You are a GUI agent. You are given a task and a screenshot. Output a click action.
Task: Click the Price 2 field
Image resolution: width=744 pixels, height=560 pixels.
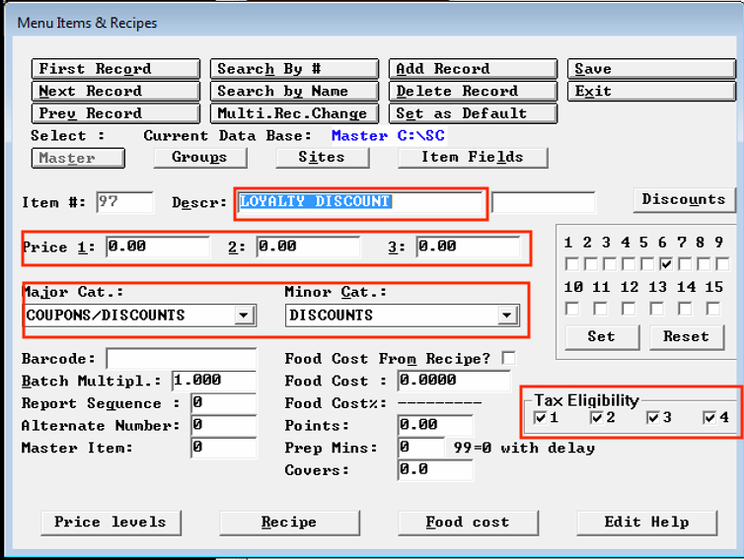tap(308, 247)
